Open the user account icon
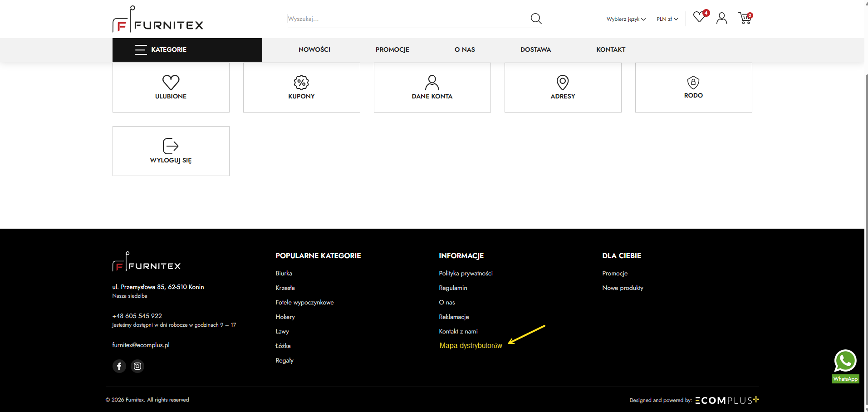This screenshot has width=868, height=412. click(x=721, y=18)
